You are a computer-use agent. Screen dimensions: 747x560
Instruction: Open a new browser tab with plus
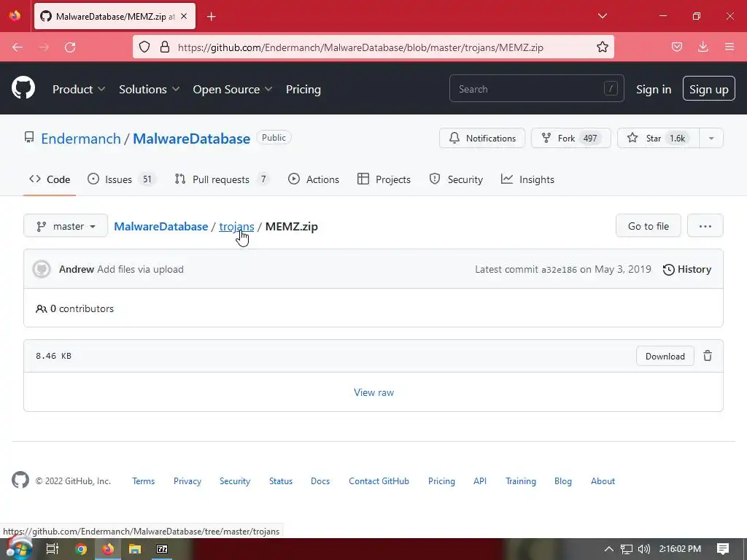click(x=212, y=17)
